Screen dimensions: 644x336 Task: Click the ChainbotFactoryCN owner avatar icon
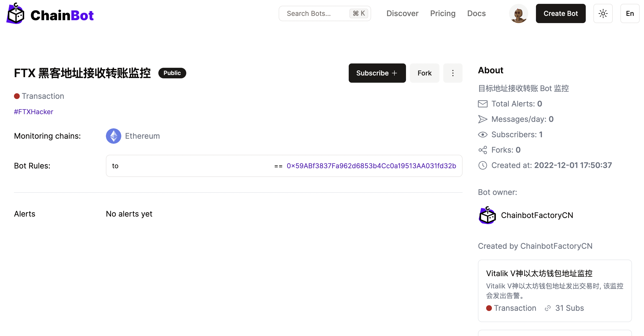point(487,215)
